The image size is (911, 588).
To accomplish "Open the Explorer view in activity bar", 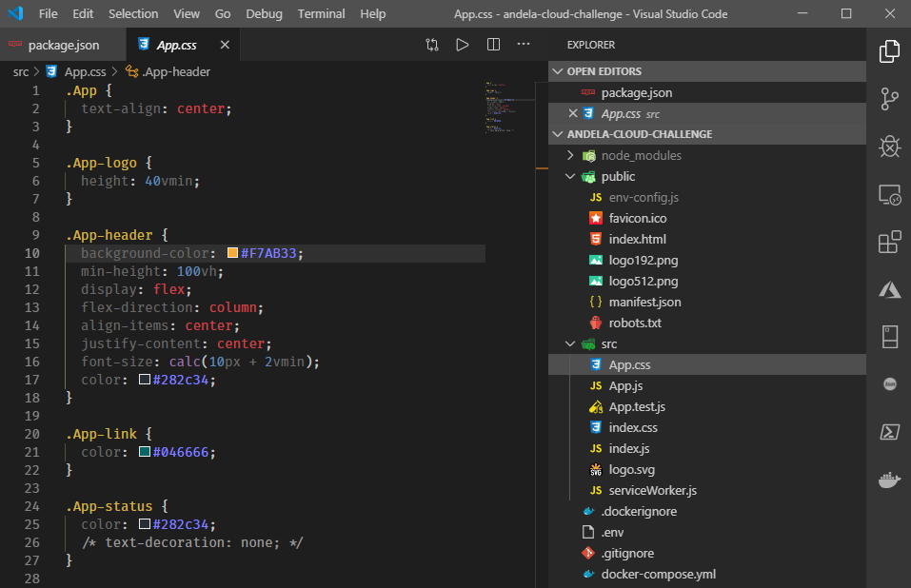I will point(889,51).
